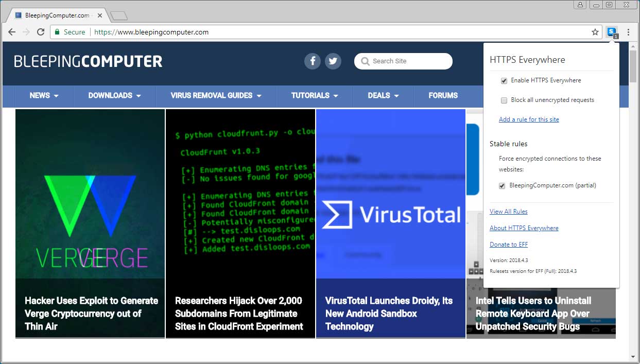Check Block all unencrypted requests
The width and height of the screenshot is (640, 364).
(504, 100)
